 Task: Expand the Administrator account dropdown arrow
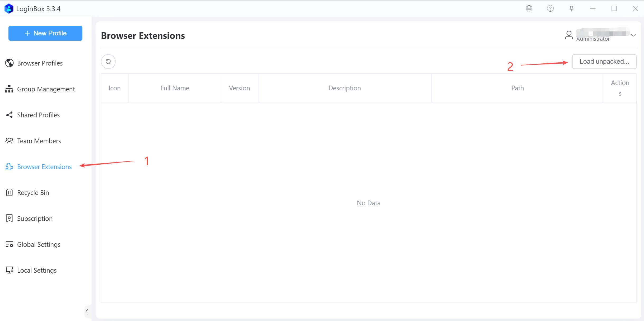pyautogui.click(x=633, y=35)
